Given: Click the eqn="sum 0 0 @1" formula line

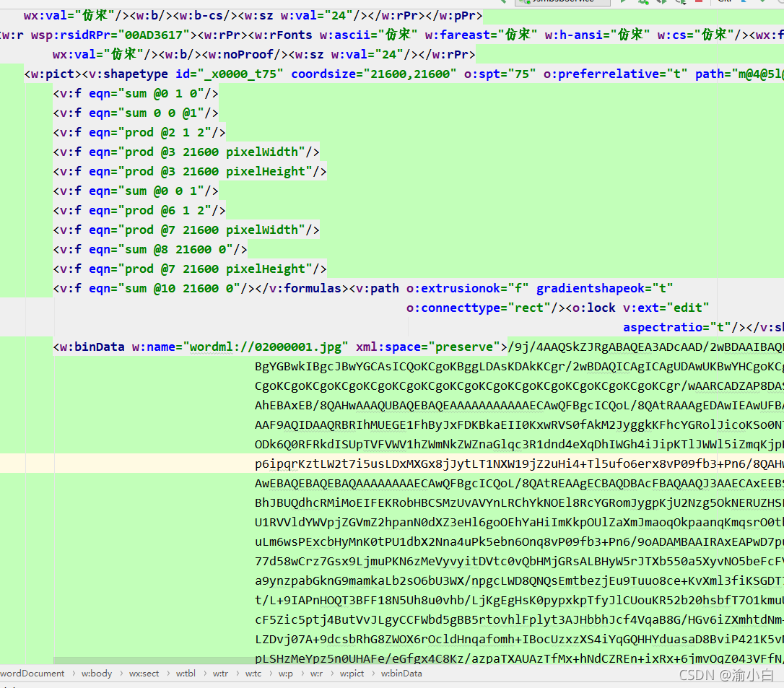Looking at the screenshot, I should coord(136,113).
